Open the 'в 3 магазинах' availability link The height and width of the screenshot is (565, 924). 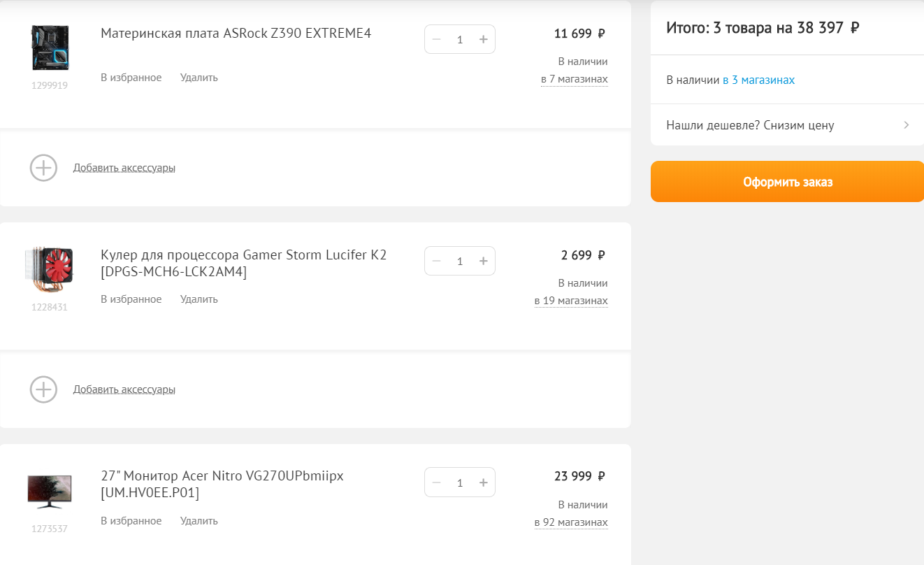pyautogui.click(x=758, y=80)
